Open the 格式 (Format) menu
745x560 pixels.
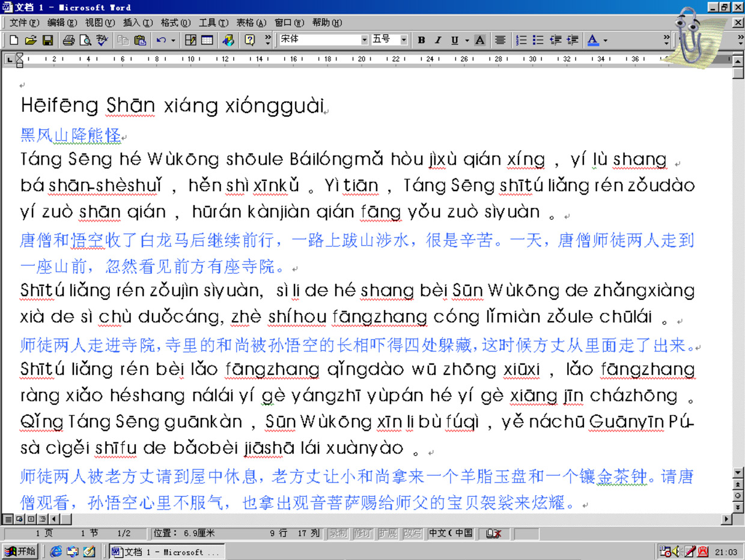coord(175,23)
